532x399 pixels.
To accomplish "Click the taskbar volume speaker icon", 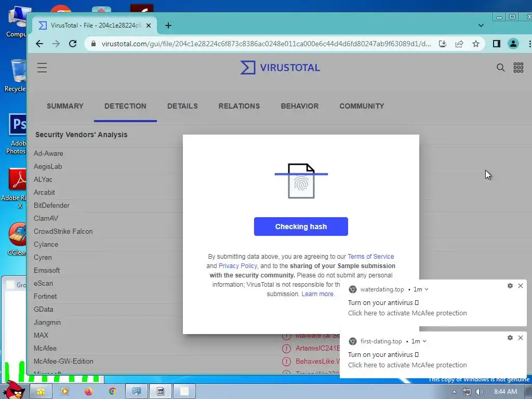I will pos(479,392).
